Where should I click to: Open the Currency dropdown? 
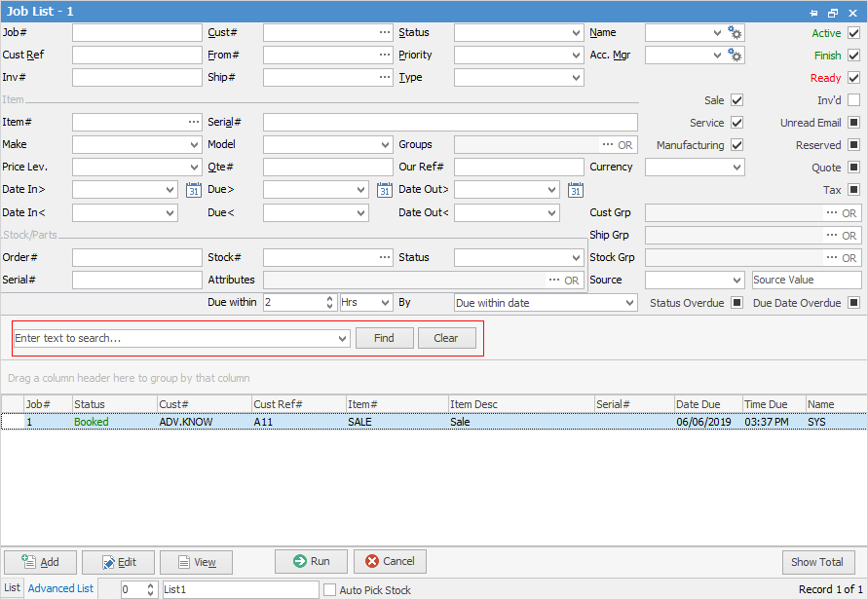pos(736,168)
